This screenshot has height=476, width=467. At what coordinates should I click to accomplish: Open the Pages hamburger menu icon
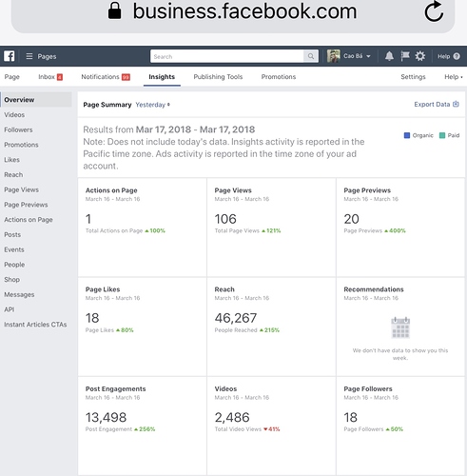point(29,56)
